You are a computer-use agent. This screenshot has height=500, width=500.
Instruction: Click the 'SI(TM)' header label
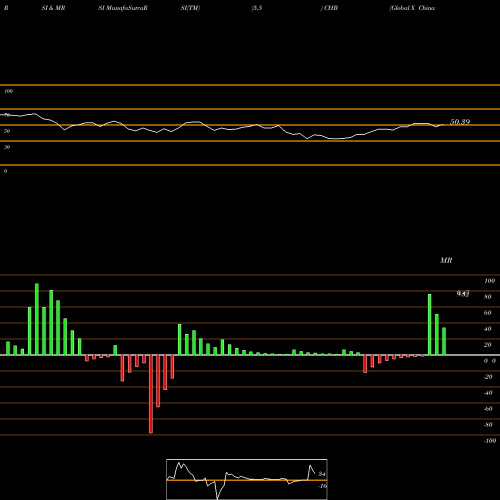[x=190, y=8]
